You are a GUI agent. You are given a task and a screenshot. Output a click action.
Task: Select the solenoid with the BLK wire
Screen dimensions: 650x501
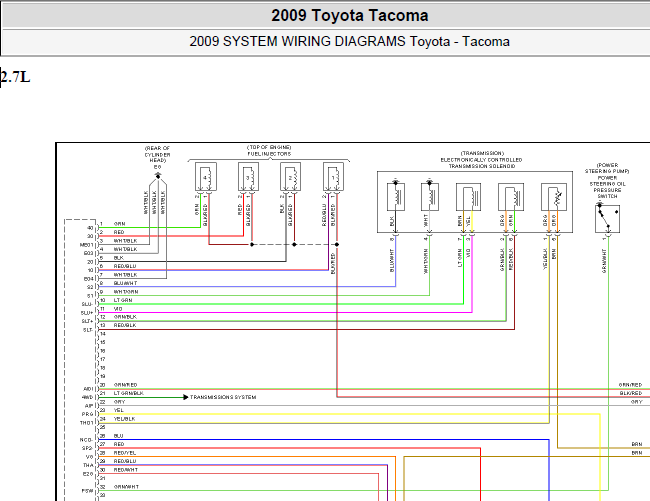click(396, 196)
